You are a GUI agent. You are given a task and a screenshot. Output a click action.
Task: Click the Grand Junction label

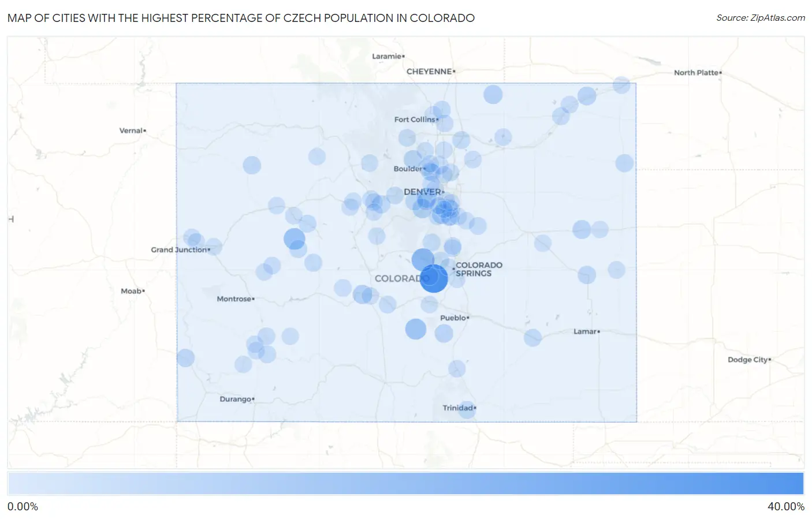[179, 250]
